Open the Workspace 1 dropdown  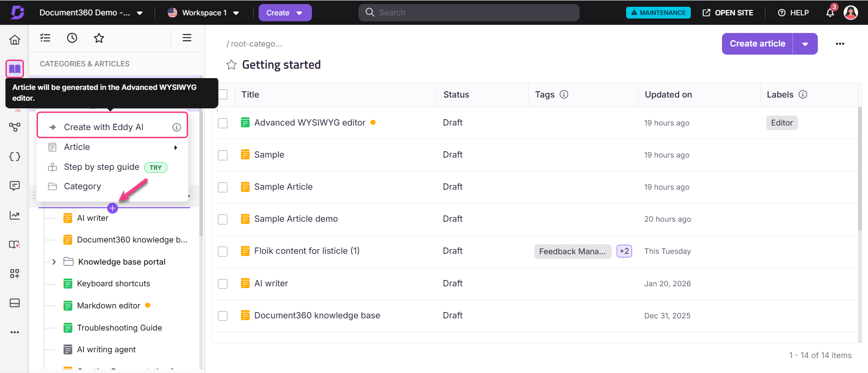[203, 13]
